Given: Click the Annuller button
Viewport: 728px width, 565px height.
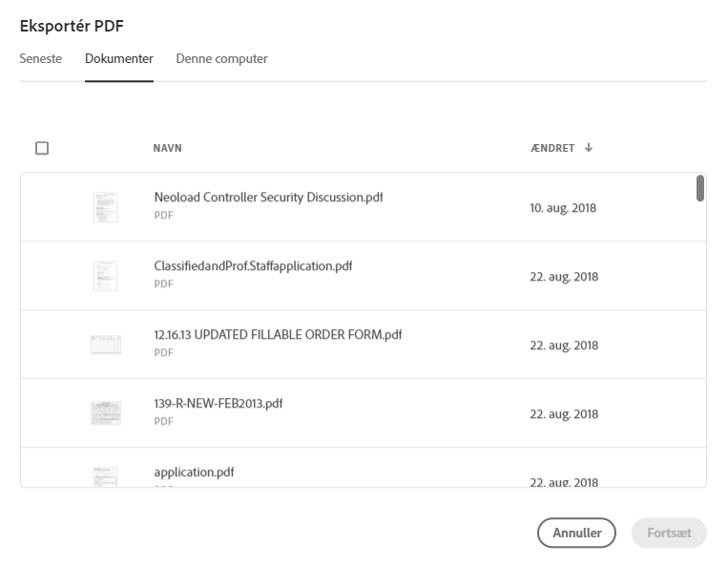Looking at the screenshot, I should coord(576,533).
